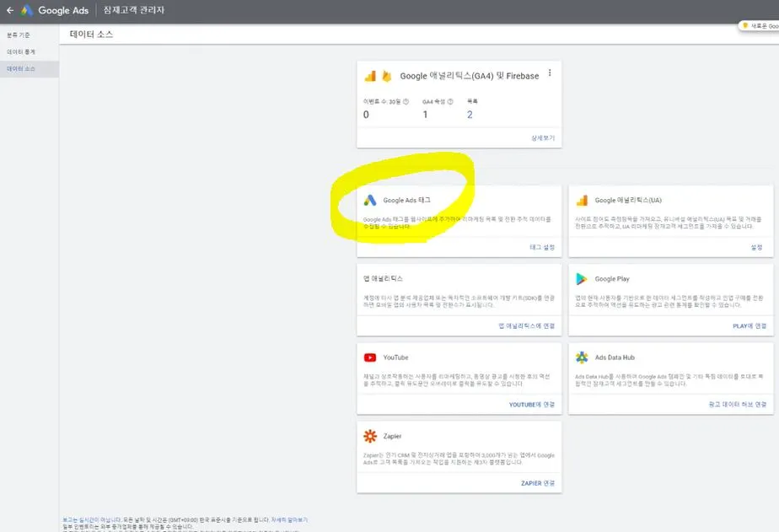Click the Google Ads 태그 logo icon
The height and width of the screenshot is (532, 779).
tap(370, 200)
